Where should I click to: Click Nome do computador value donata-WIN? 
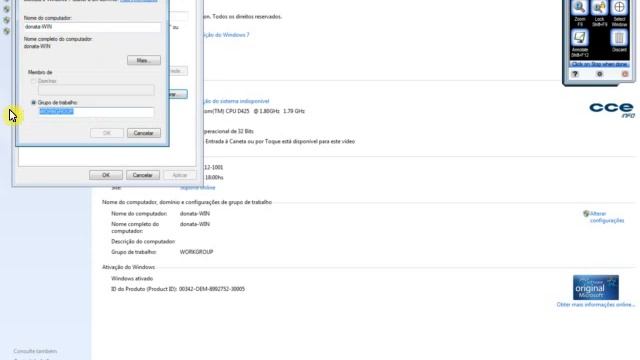pyautogui.click(x=195, y=213)
